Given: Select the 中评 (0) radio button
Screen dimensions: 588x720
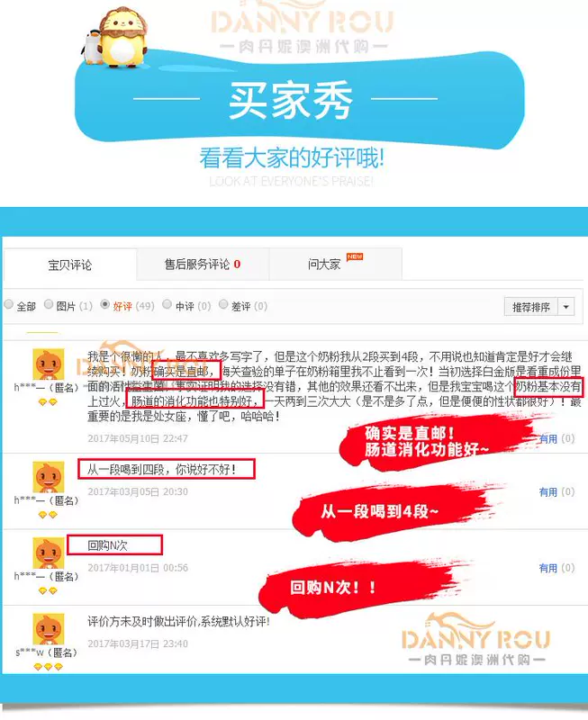Looking at the screenshot, I should pyautogui.click(x=167, y=304).
